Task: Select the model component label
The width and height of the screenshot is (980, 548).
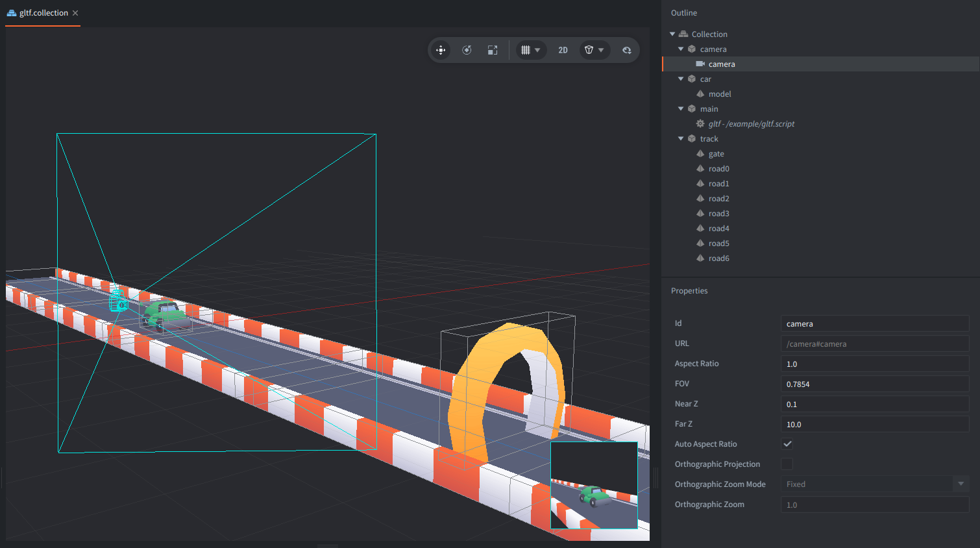Action: pos(720,94)
